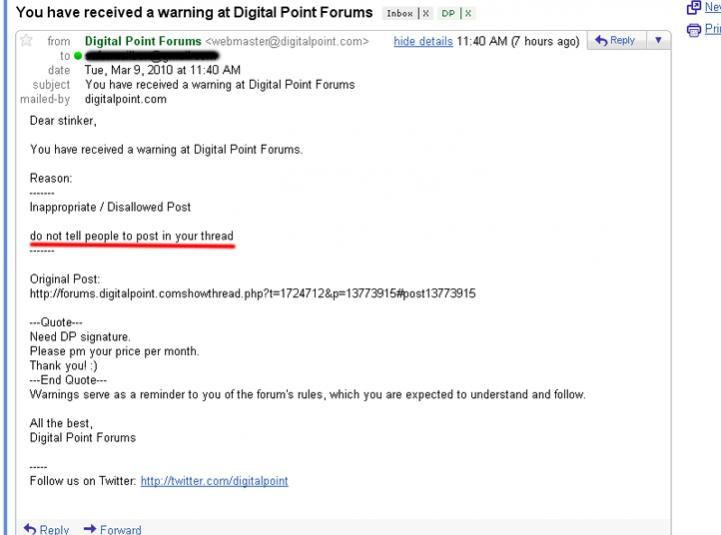Click the 'Warnings serve as a reminder' sentence
The image size is (721, 535).
[x=308, y=395]
